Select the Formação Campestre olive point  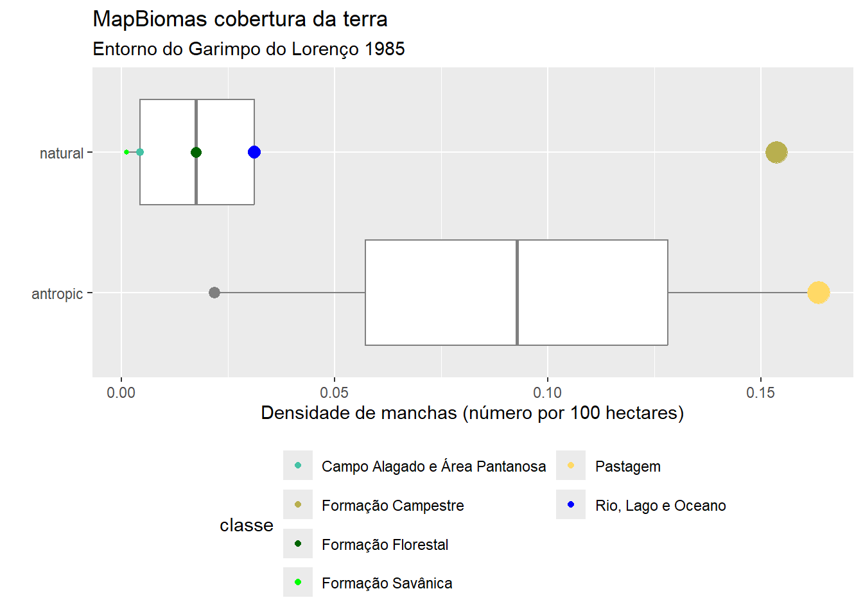coord(776,153)
